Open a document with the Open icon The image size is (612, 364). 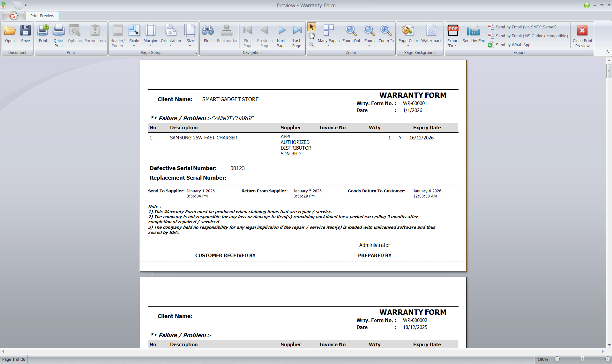pyautogui.click(x=10, y=33)
